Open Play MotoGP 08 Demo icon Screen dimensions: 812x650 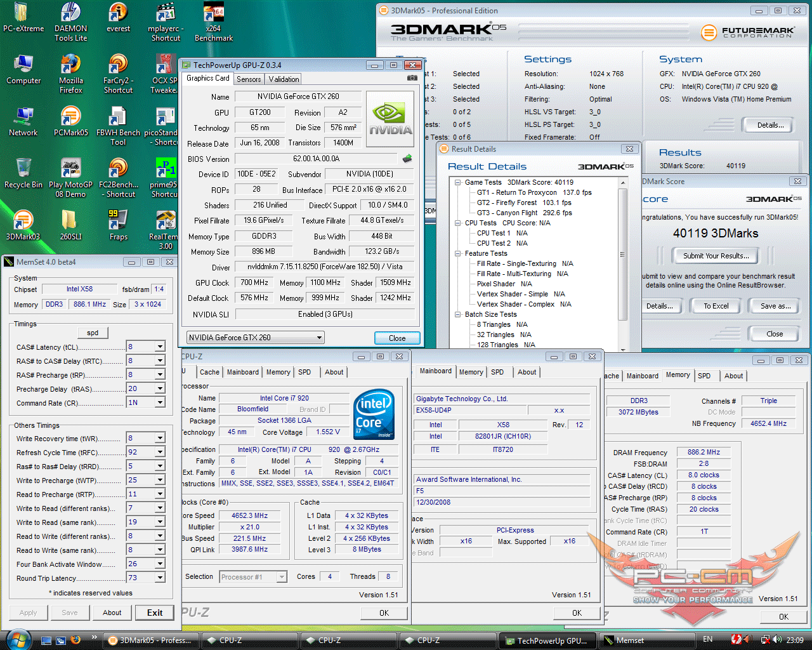pyautogui.click(x=70, y=178)
